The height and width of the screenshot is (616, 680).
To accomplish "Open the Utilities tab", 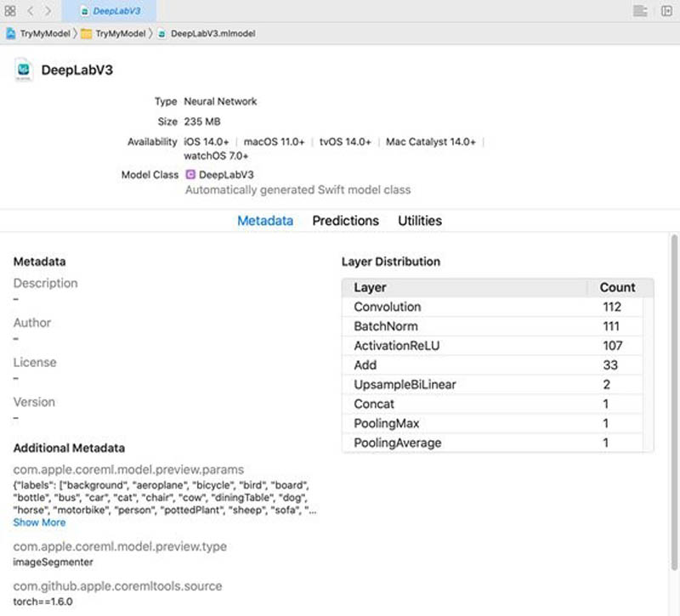I will pos(420,221).
